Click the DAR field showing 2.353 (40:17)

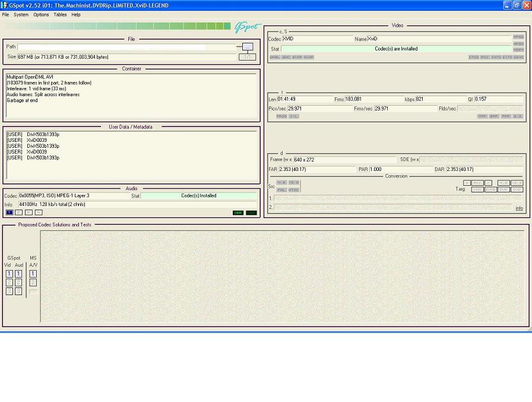(484, 169)
